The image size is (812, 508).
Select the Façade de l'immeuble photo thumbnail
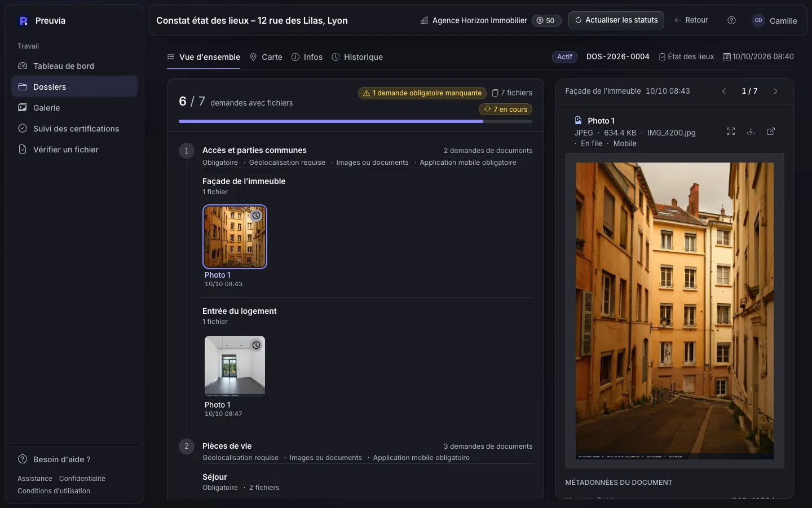tap(235, 237)
